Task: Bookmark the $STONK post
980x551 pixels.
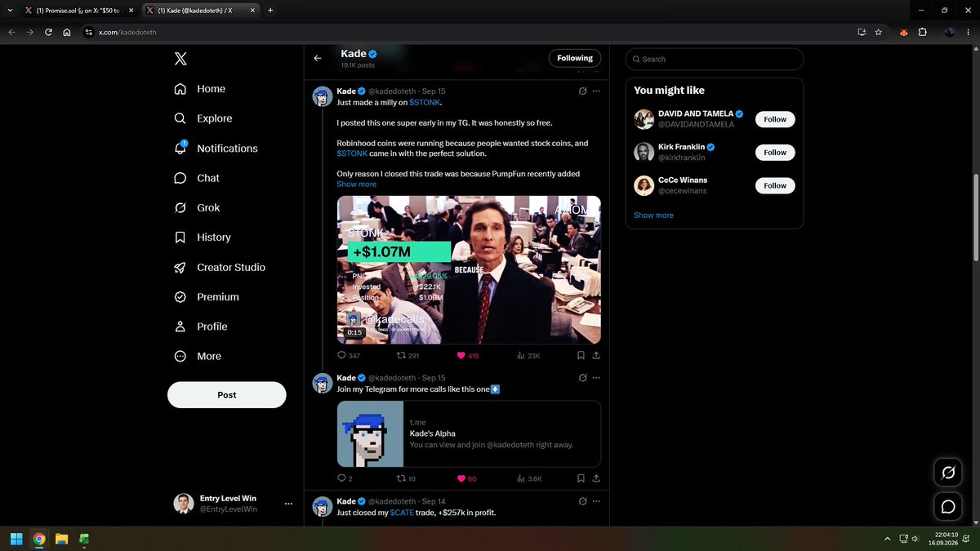Action: click(581, 356)
